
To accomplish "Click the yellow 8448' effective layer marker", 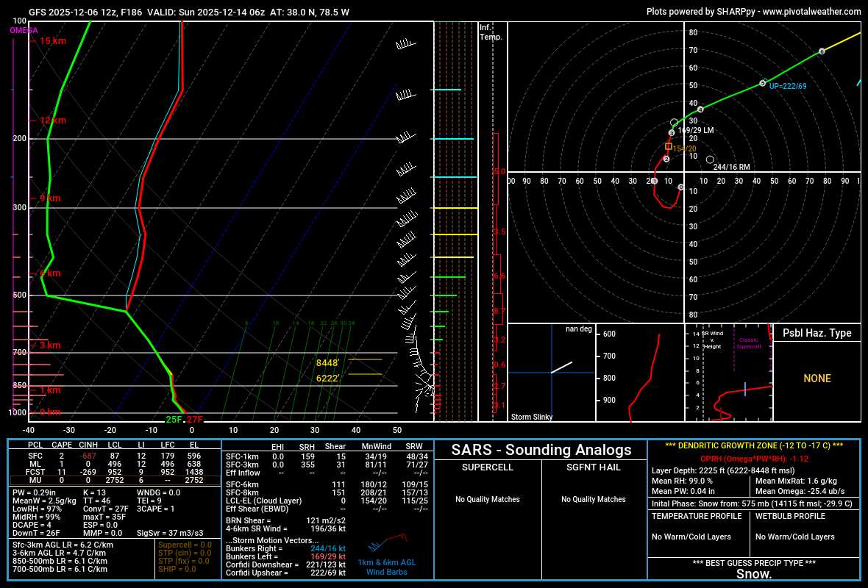I will [x=329, y=361].
